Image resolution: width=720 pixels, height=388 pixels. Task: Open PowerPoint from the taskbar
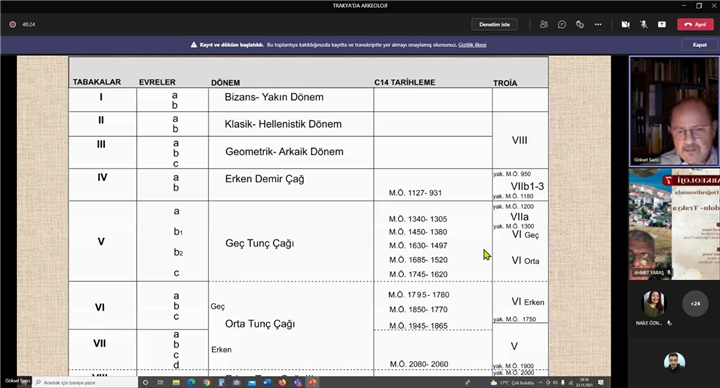point(313,382)
